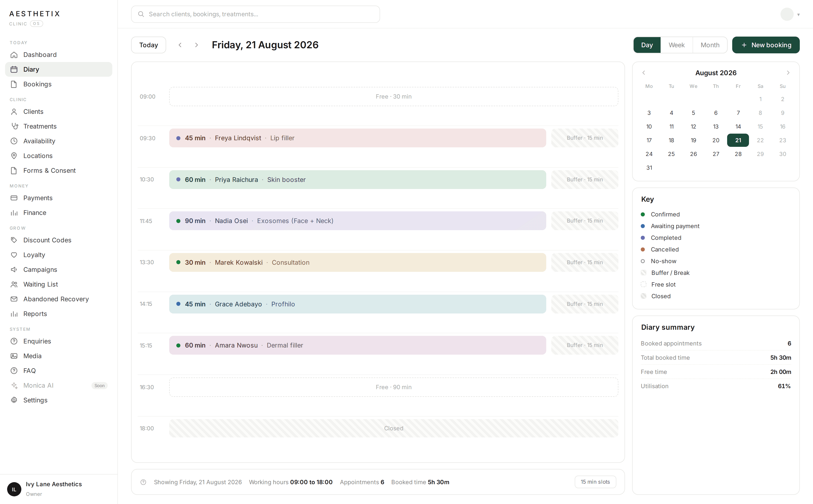
Task: Click Ivy Lane Aesthetics owner profile
Action: coord(59,489)
